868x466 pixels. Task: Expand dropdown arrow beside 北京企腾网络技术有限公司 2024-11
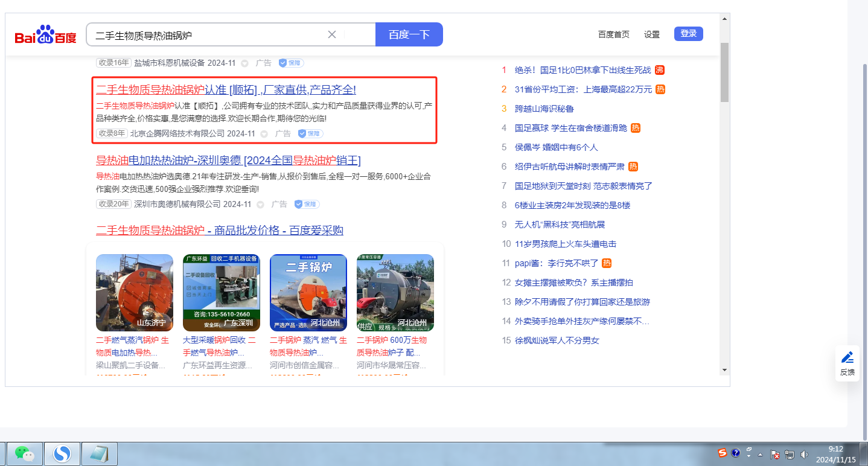coord(264,134)
